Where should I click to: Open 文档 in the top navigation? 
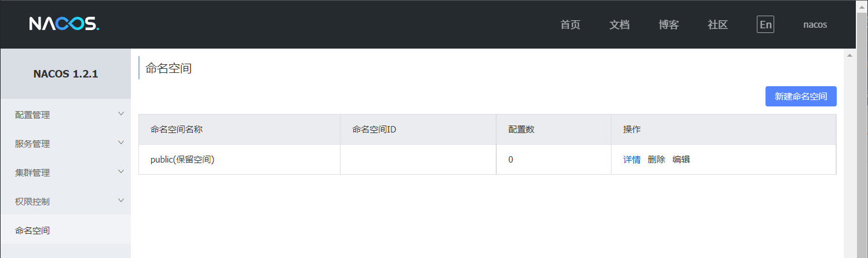tap(620, 25)
